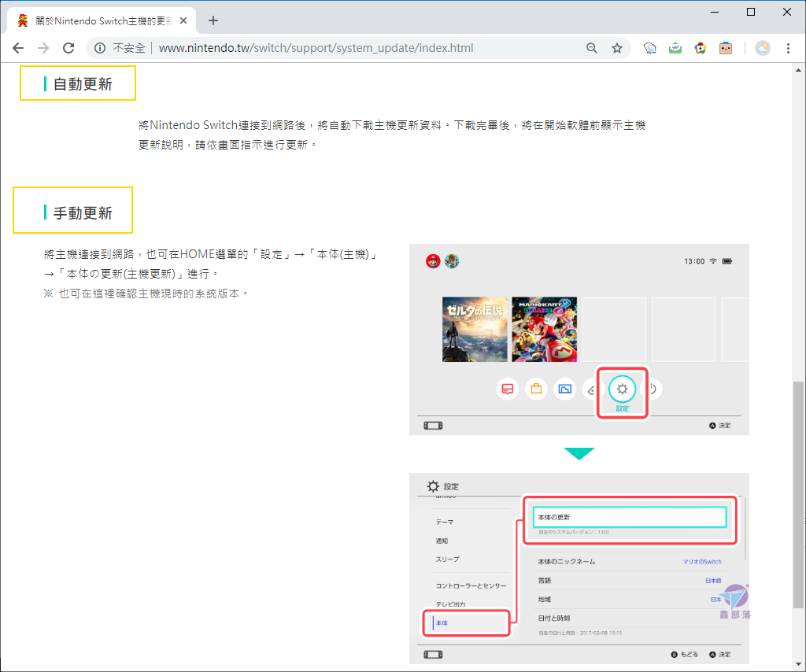Click the power icon in HOME menu
806x672 pixels.
point(654,389)
